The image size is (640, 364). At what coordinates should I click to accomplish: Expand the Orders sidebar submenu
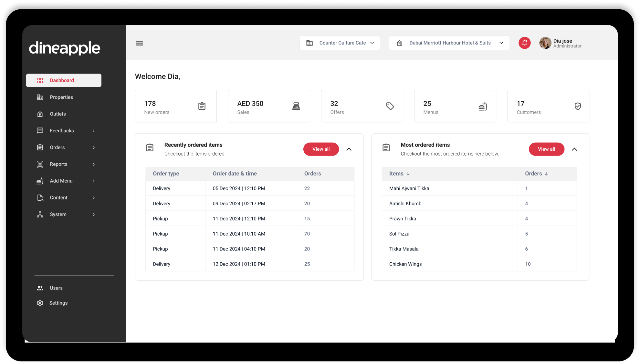point(93,147)
